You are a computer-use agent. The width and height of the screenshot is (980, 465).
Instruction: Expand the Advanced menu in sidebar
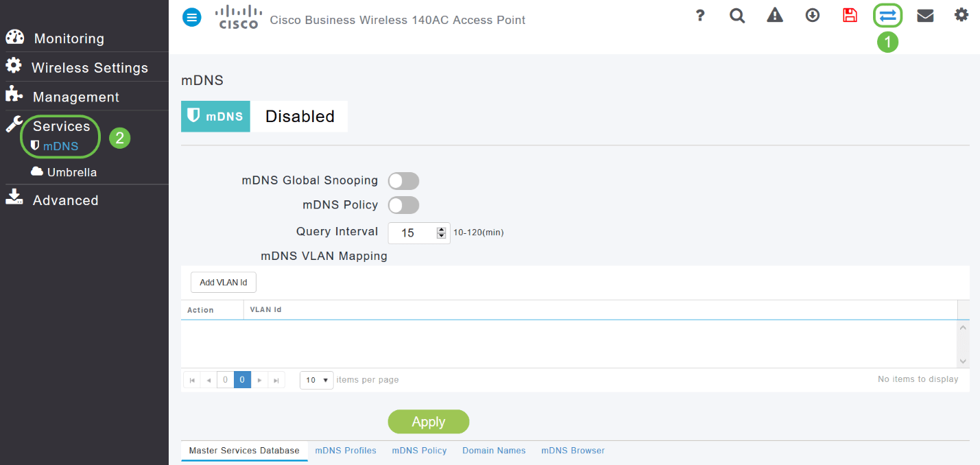(x=65, y=200)
